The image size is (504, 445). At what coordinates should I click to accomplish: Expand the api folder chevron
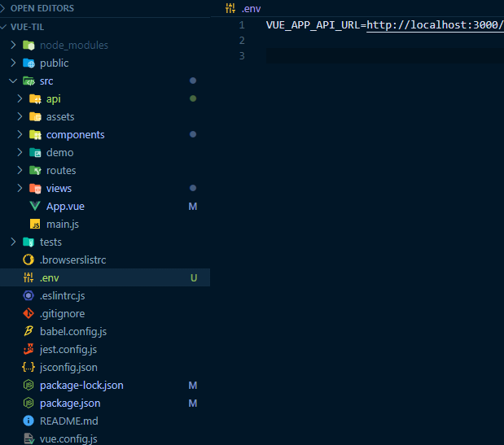20,99
